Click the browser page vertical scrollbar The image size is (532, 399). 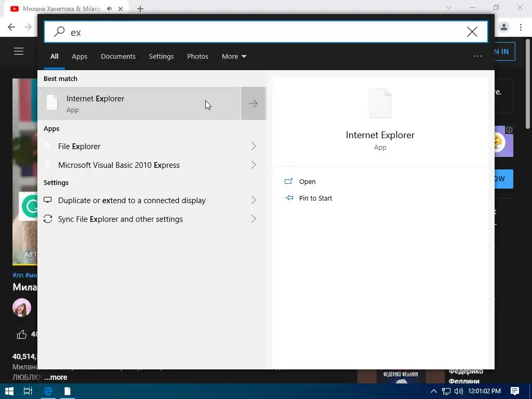(x=528, y=83)
